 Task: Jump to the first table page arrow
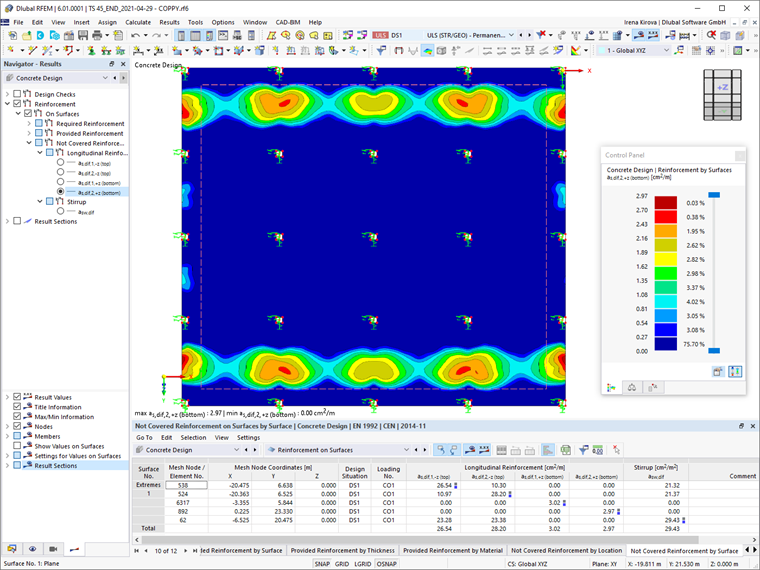click(x=137, y=551)
